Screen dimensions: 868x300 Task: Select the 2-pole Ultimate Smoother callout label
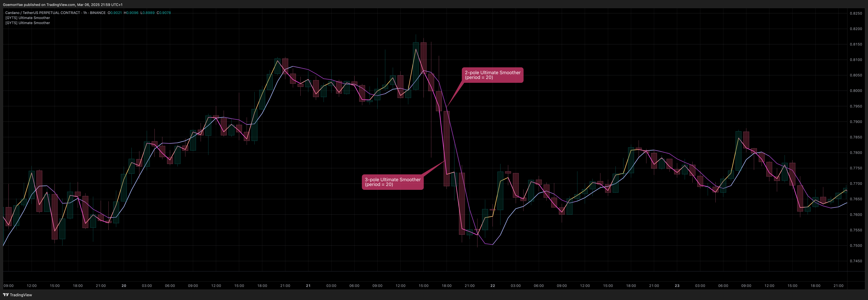point(492,75)
